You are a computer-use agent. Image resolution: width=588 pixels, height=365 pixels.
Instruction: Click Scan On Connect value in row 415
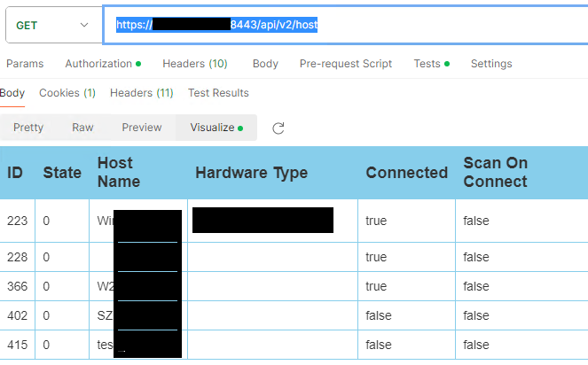476,345
